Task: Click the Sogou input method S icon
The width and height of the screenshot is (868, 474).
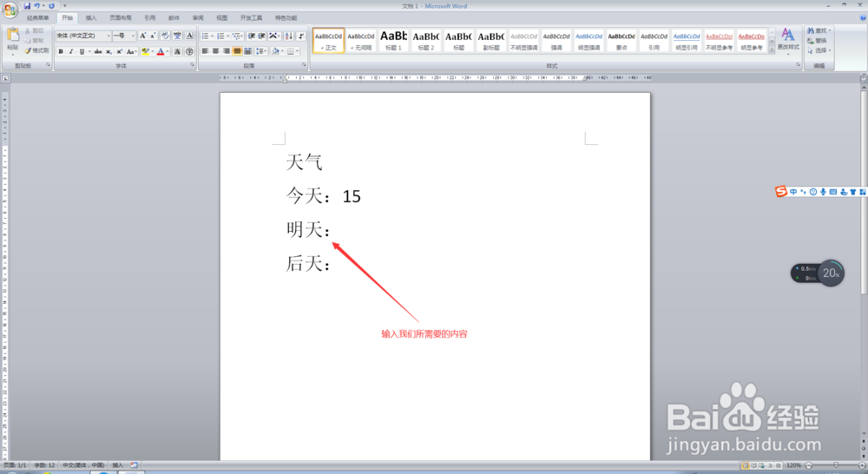Action: click(x=780, y=192)
